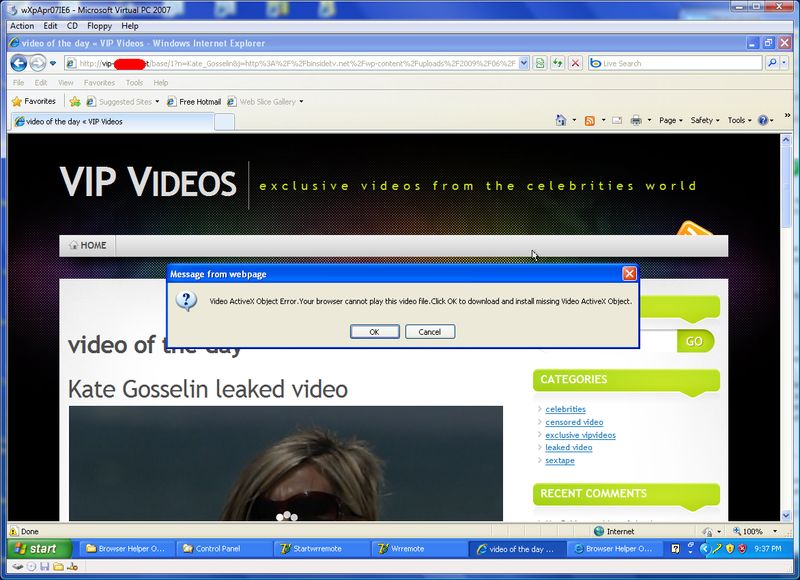The height and width of the screenshot is (580, 800).
Task: Open the Safety menu dropdown
Action: pos(705,120)
